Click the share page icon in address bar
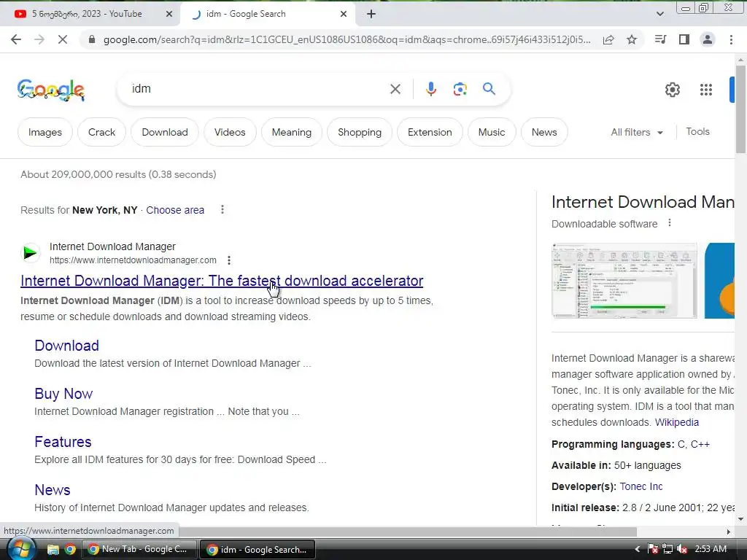The width and height of the screenshot is (747, 560). 608,39
